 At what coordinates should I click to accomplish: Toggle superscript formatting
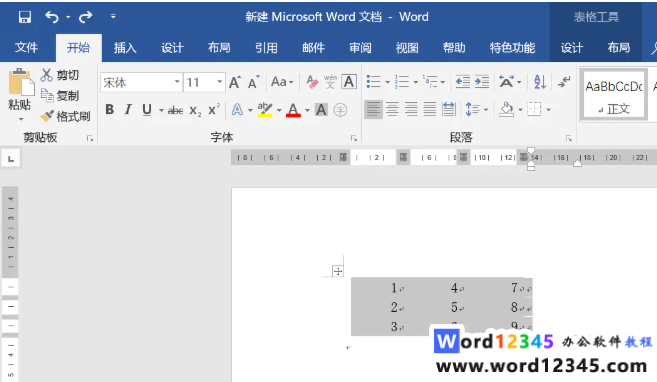(x=214, y=110)
